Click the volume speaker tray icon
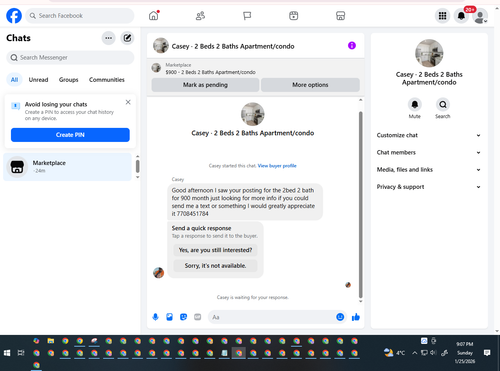Viewport: 500px width, 371px height. pos(433,353)
